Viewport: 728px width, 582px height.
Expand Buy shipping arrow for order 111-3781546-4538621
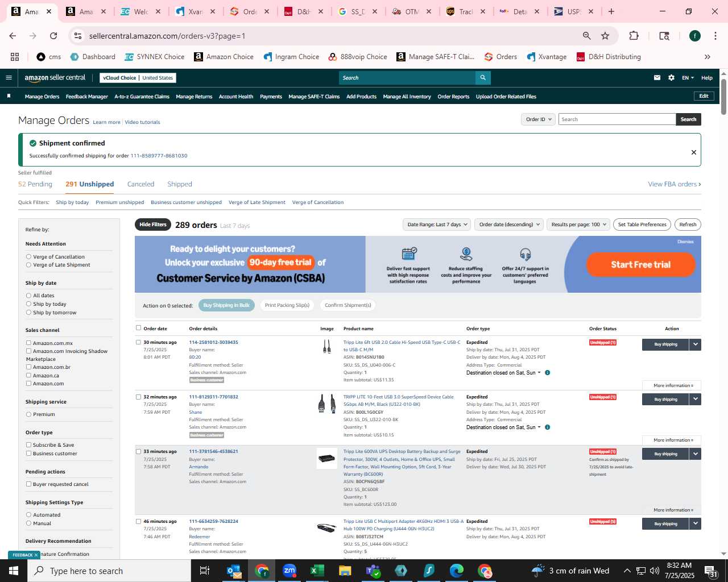695,454
